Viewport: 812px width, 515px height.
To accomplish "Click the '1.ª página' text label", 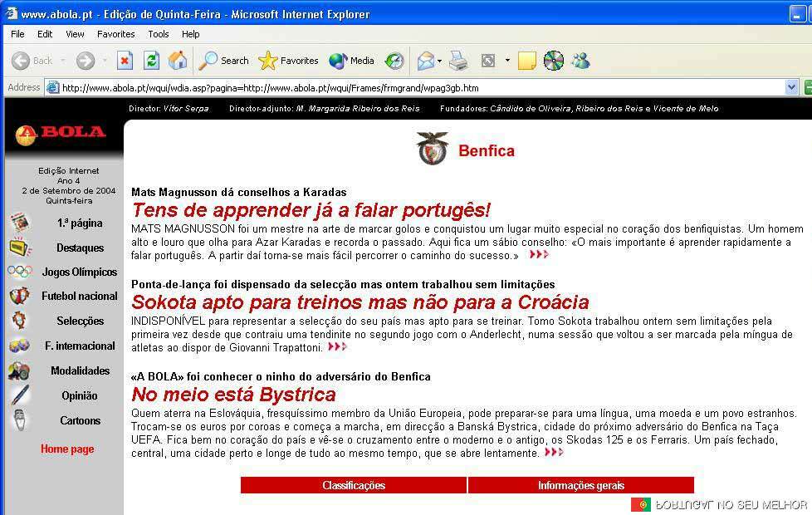I will point(80,223).
